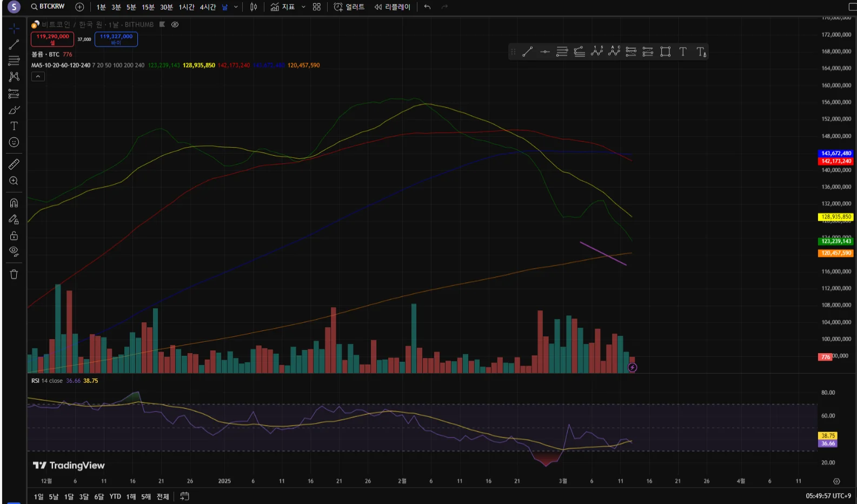Image resolution: width=857 pixels, height=504 pixels.
Task: Pick horizontal line tool in floating toolbar
Action: coord(545,52)
